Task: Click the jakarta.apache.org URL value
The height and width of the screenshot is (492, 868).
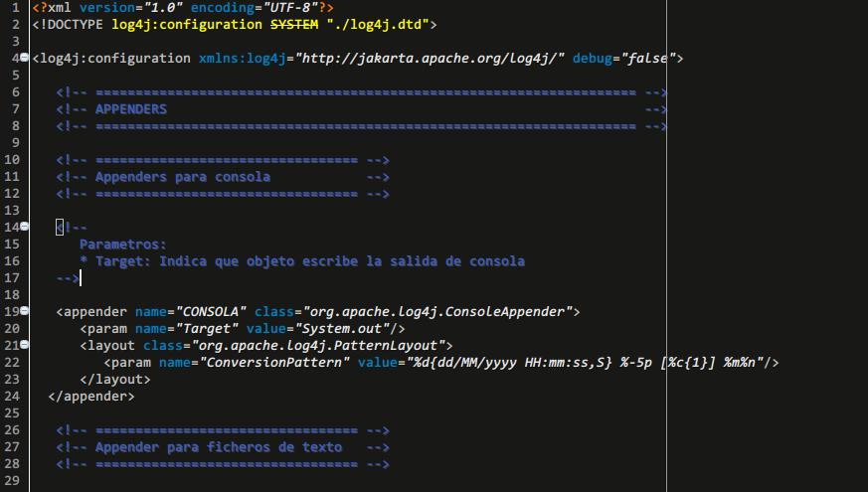Action: (430, 59)
